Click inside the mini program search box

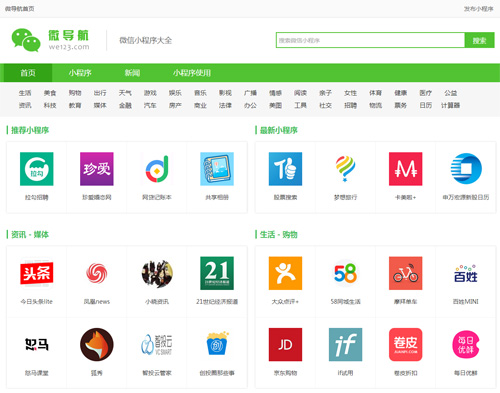(x=370, y=40)
